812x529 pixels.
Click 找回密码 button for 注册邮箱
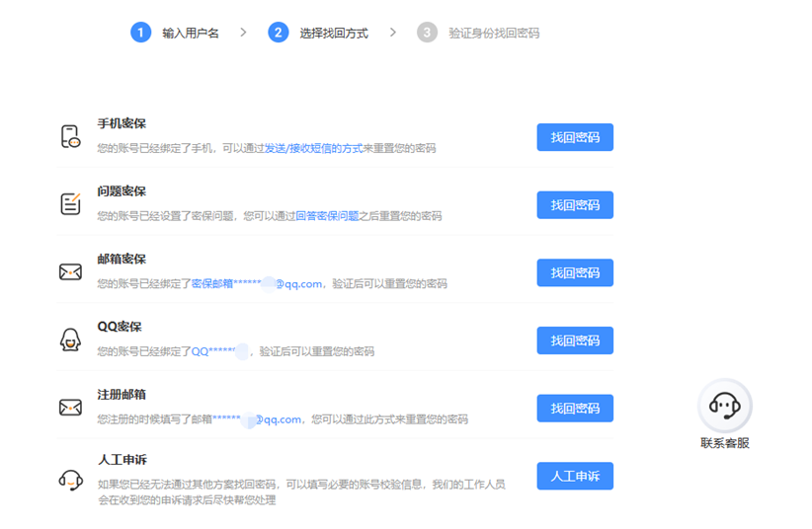coord(575,409)
